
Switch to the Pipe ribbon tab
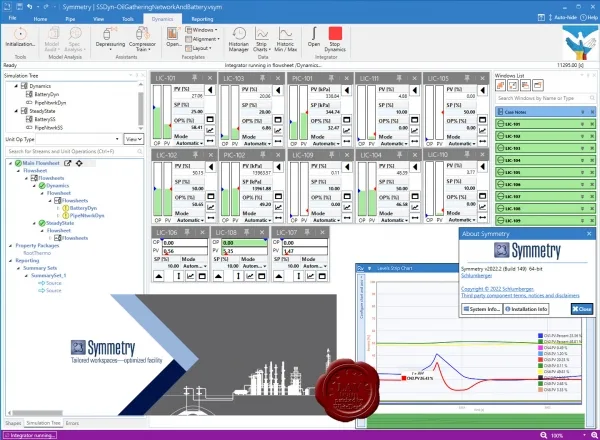70,19
